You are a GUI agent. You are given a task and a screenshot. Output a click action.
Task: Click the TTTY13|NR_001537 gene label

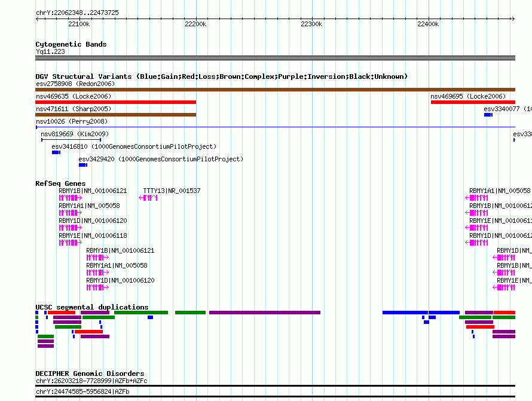[x=172, y=191]
